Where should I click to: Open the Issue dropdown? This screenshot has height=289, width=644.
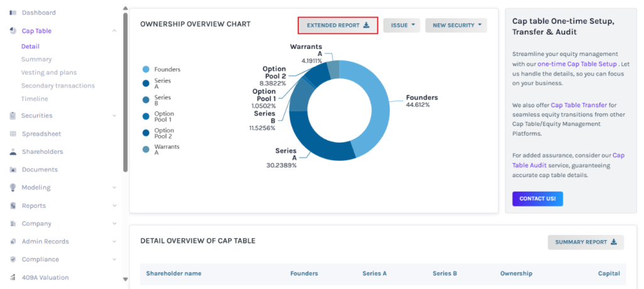coord(401,25)
